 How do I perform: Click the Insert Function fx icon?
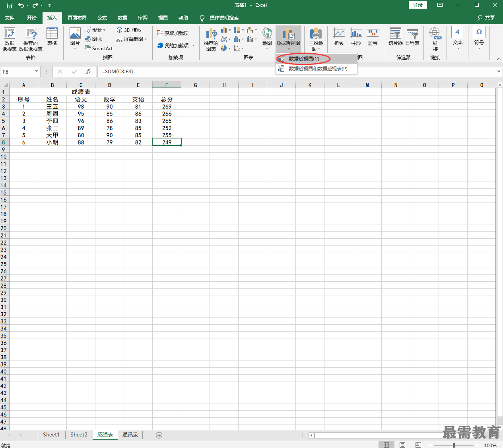(89, 72)
